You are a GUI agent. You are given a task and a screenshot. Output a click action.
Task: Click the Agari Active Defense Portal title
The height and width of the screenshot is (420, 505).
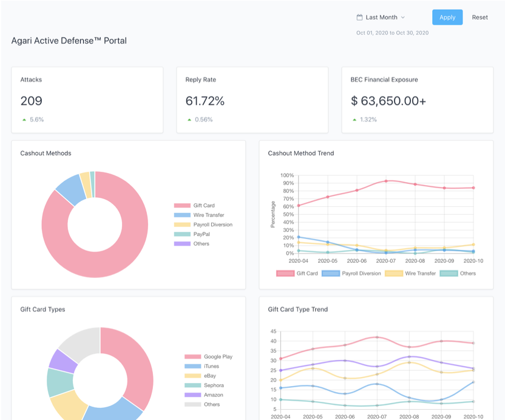point(68,41)
